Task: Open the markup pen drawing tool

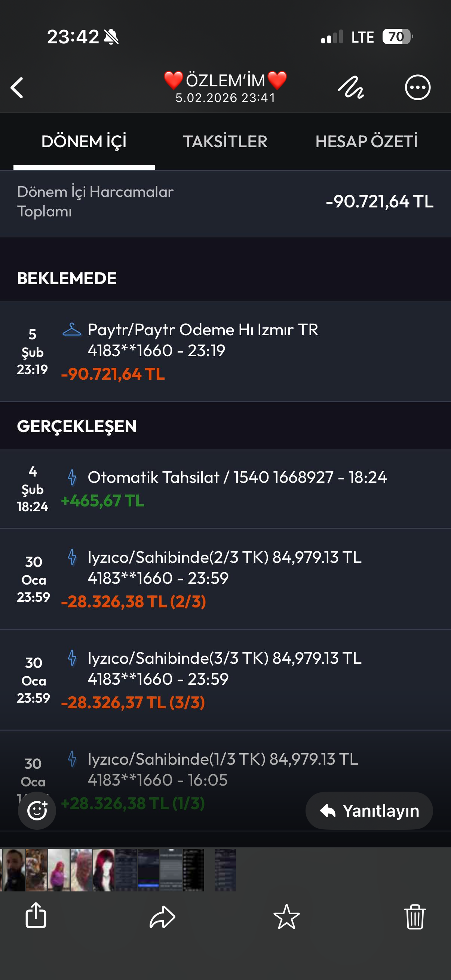Action: coord(350,87)
